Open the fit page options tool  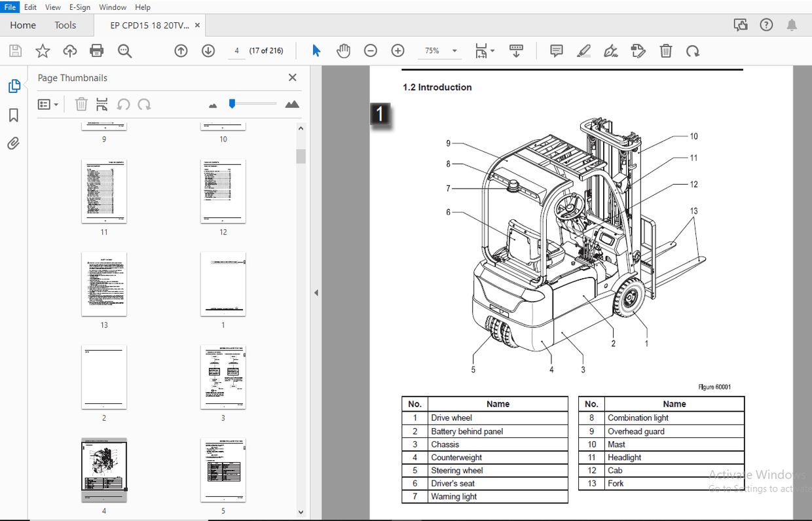[484, 51]
